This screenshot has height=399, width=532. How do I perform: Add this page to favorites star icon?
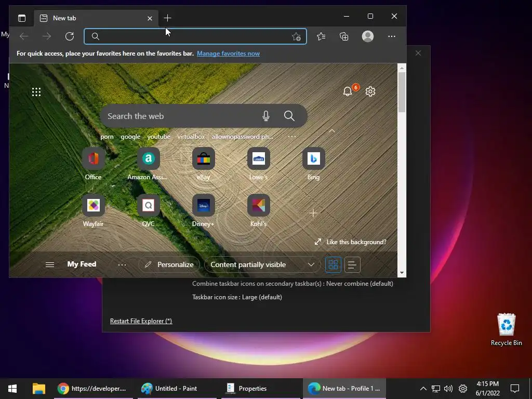click(x=296, y=37)
